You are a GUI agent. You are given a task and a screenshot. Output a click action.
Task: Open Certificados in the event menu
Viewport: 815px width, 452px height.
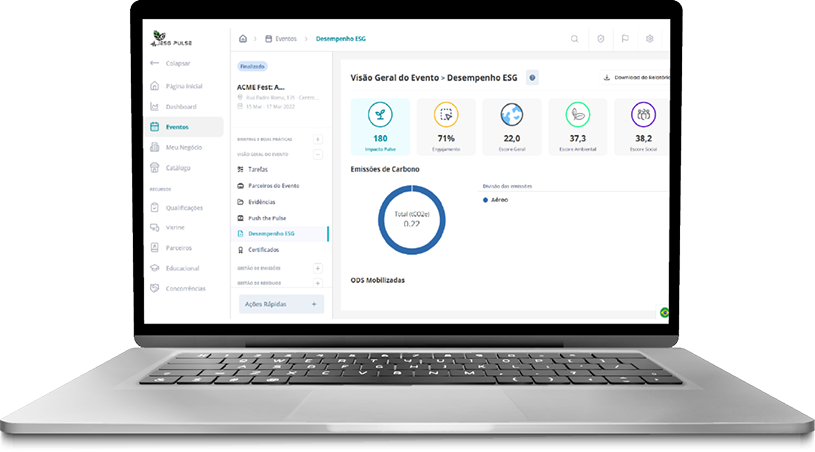[263, 249]
